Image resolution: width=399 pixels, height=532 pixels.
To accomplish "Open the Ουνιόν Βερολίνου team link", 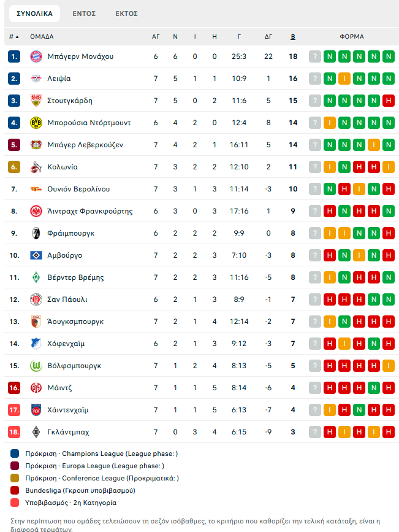I will click(x=78, y=189).
